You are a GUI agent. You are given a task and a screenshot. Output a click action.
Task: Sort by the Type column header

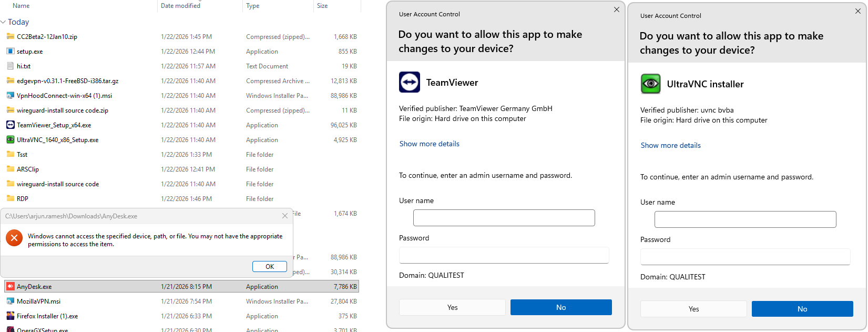coord(253,6)
